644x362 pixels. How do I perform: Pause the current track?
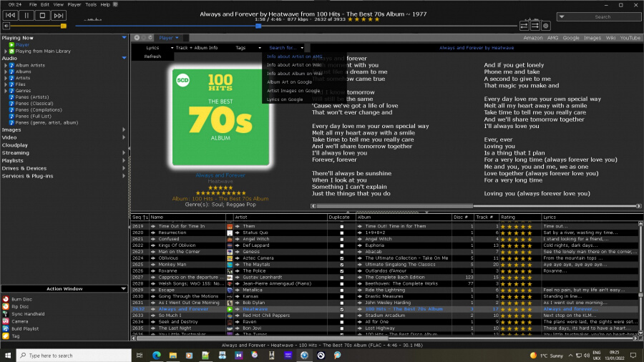[x=26, y=16]
